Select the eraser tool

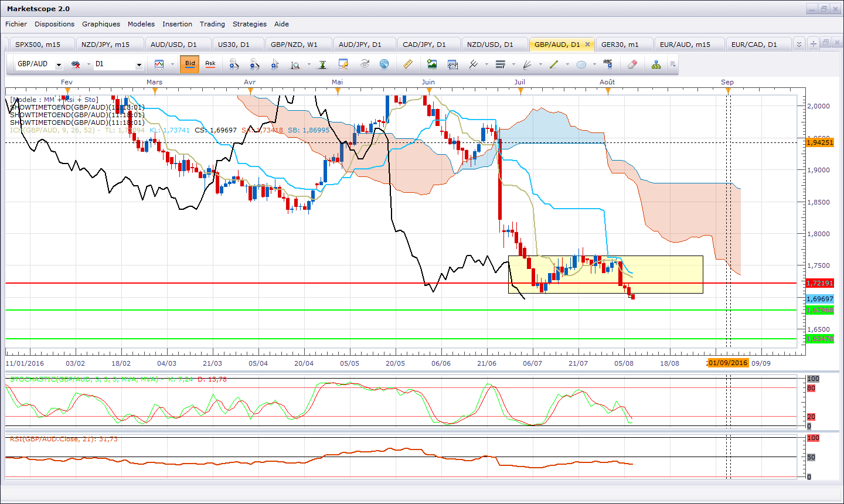[632, 64]
